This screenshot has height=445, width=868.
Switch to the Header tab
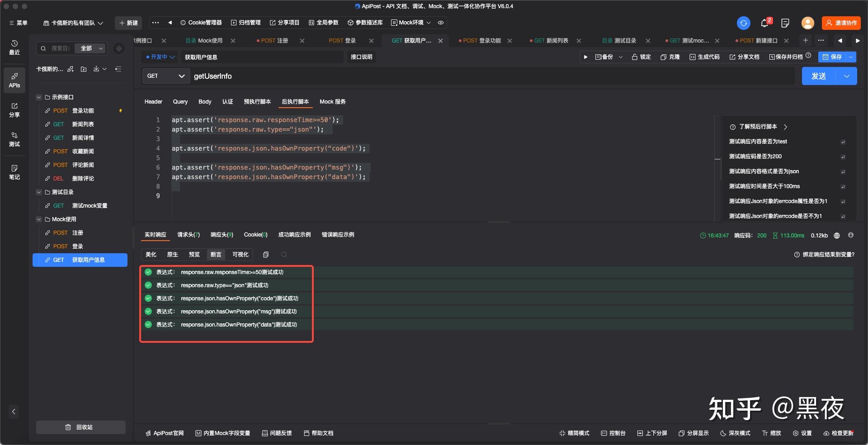pos(153,102)
